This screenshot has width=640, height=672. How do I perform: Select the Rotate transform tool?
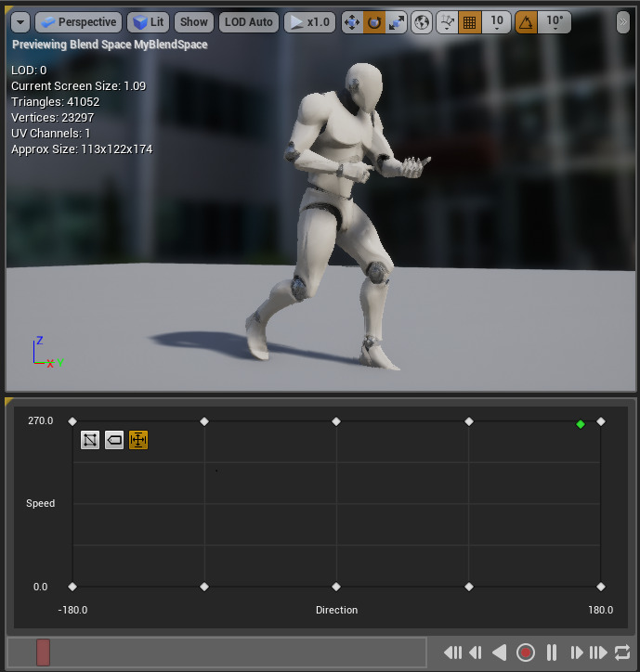coord(374,22)
